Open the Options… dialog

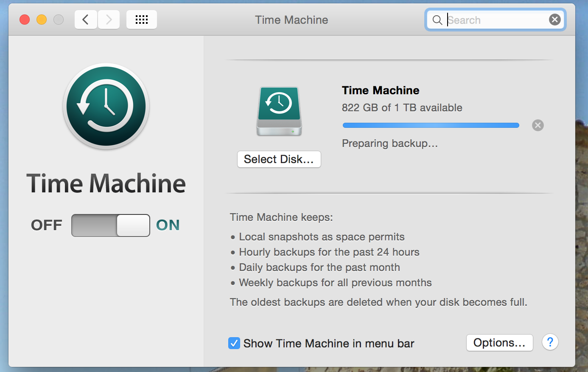pos(500,343)
